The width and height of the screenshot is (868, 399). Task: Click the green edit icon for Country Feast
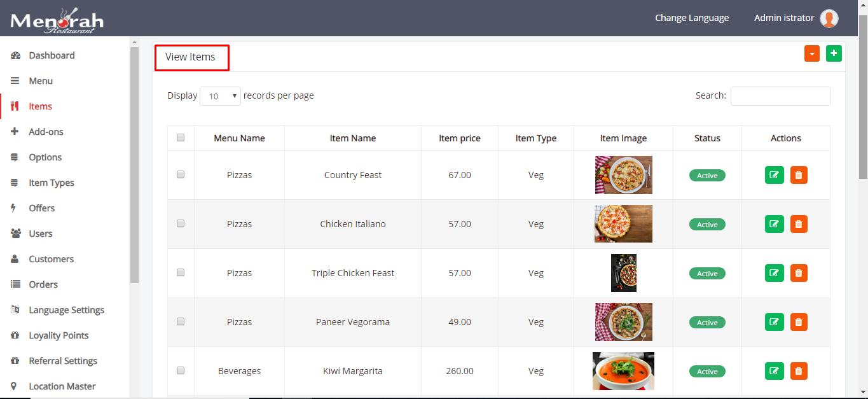[774, 175]
